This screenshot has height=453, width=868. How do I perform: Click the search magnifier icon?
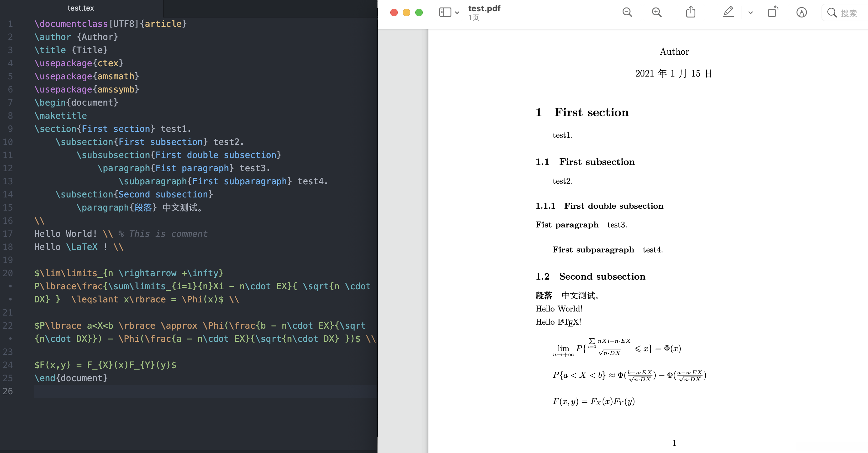(x=831, y=13)
